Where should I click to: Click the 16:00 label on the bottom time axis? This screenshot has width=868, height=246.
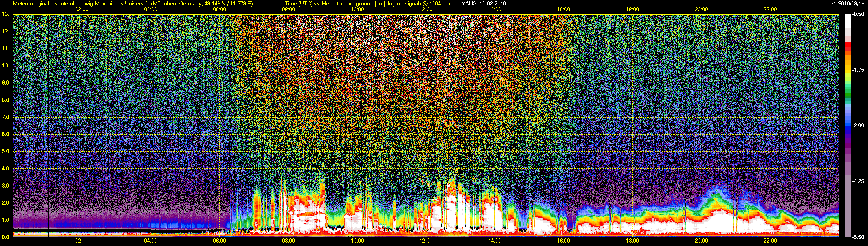pyautogui.click(x=564, y=241)
